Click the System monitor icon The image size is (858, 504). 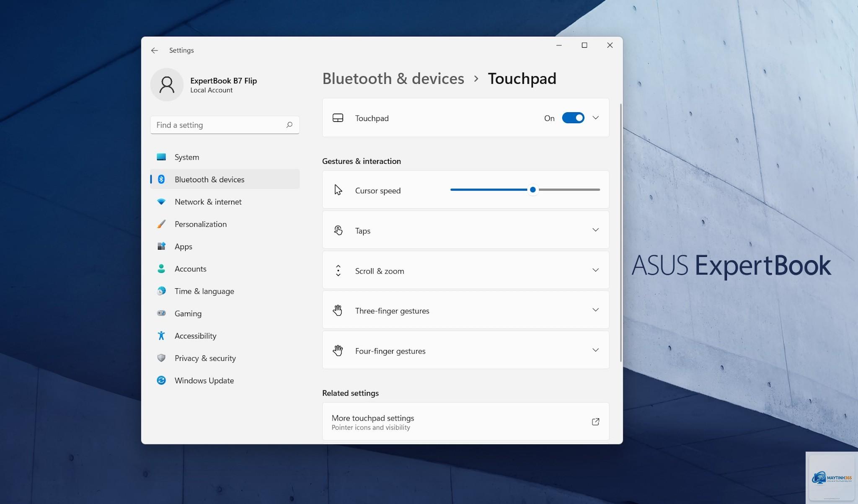[161, 157]
